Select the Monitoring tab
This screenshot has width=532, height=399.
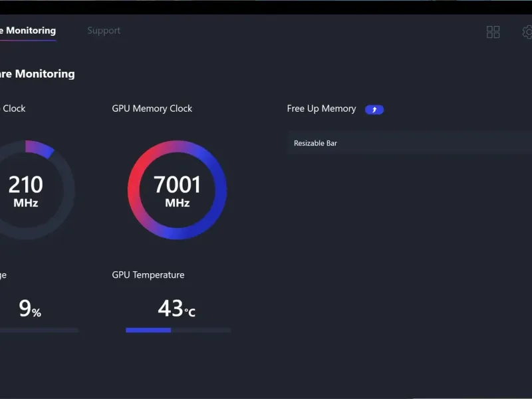coord(28,31)
